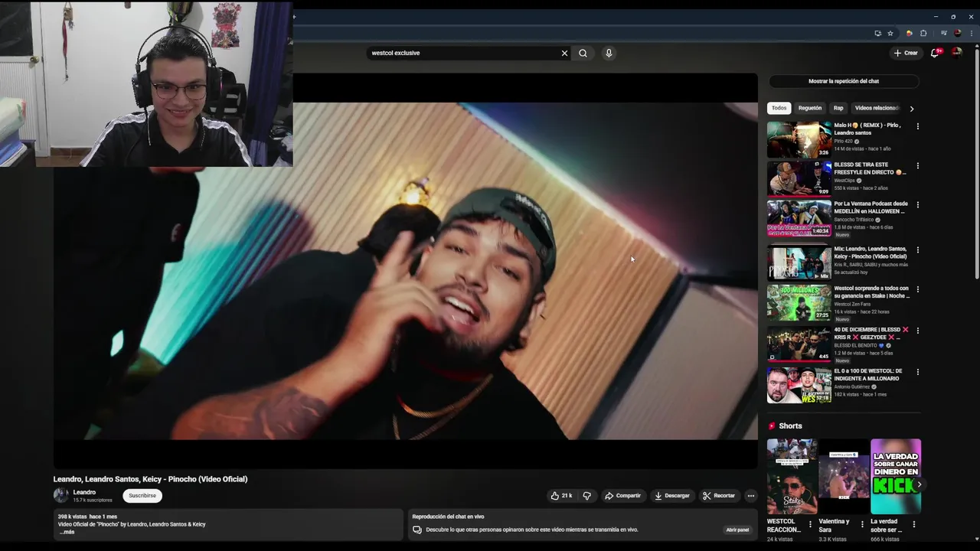Open options for WESTCOL REACCION short
980x551 pixels.
(x=810, y=524)
